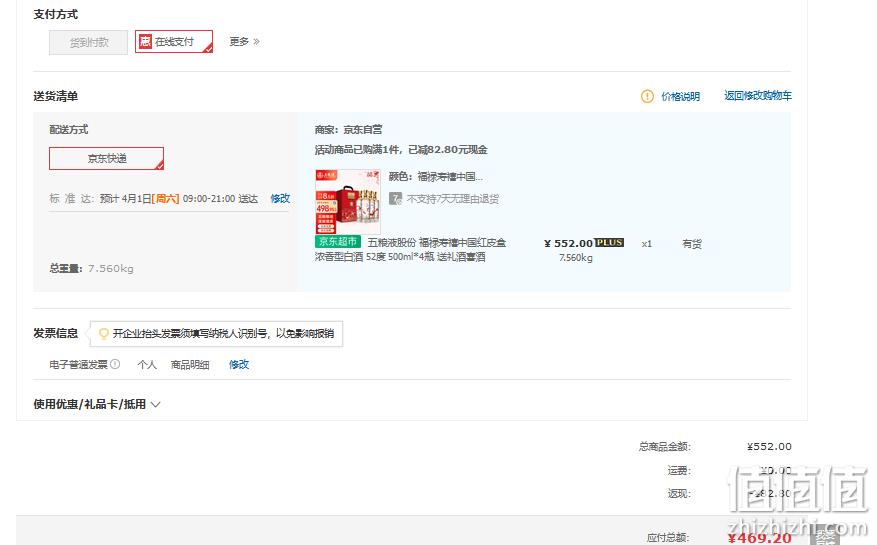The width and height of the screenshot is (877, 545).
Task: Click the ¥552.00 item price
Action: [x=568, y=243]
